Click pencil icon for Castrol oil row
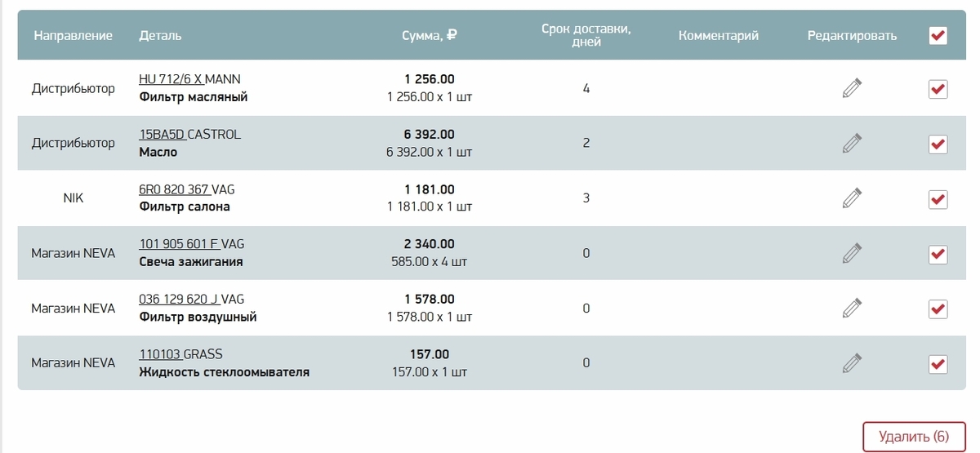 (852, 143)
